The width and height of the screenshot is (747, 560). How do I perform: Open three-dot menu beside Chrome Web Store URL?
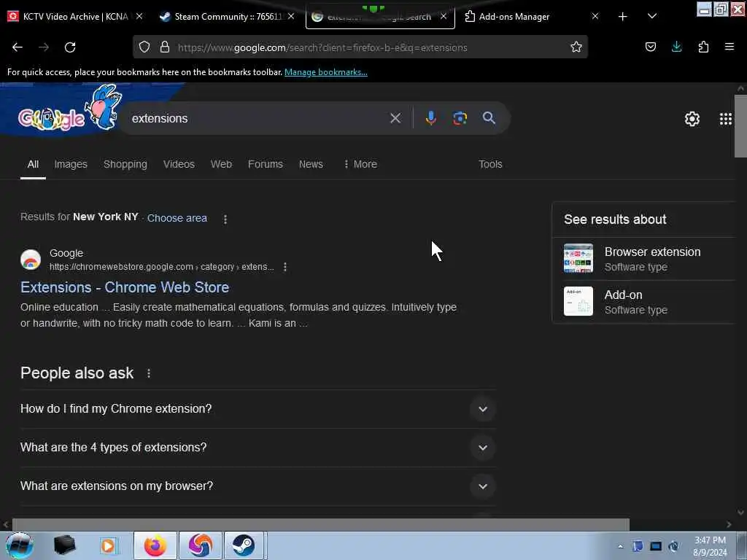click(285, 267)
